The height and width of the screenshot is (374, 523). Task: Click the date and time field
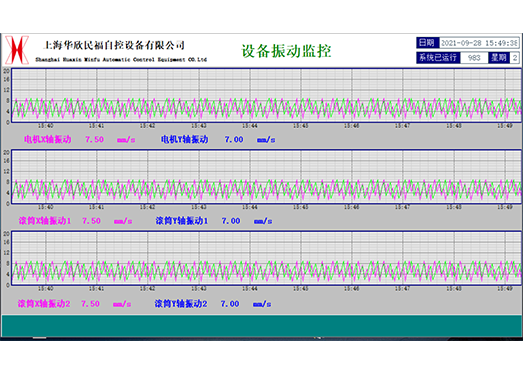click(x=479, y=43)
